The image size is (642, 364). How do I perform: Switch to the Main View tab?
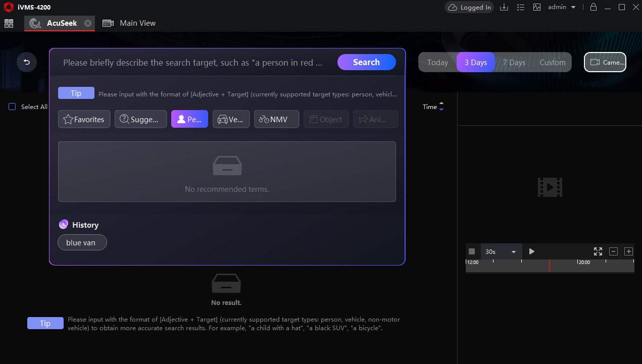(129, 23)
